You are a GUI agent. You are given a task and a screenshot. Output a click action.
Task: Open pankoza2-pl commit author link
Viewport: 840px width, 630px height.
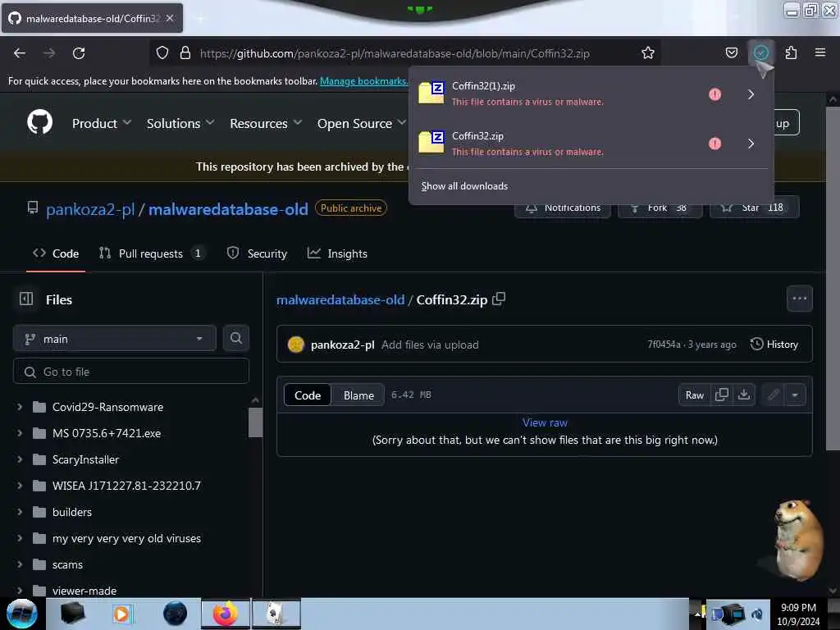tap(342, 345)
